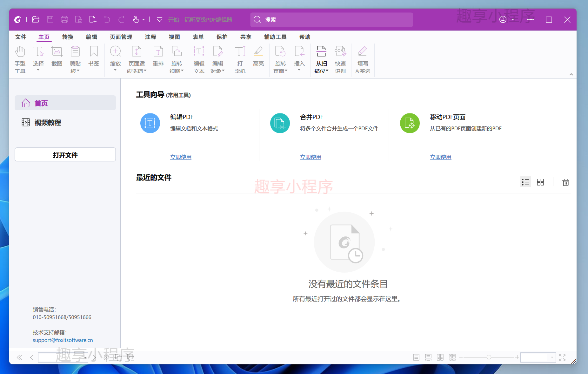Click the Move PDF Pages green circle icon
The image size is (588, 374).
410,123
